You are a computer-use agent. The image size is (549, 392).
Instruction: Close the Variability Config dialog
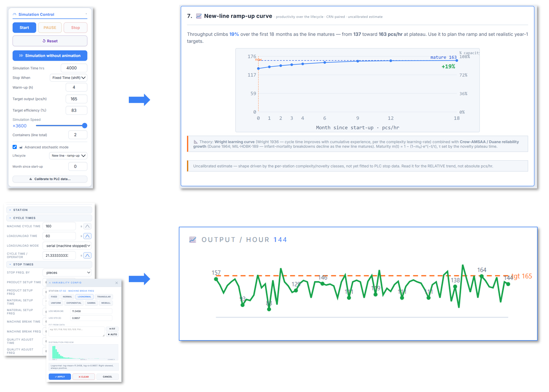click(x=117, y=283)
